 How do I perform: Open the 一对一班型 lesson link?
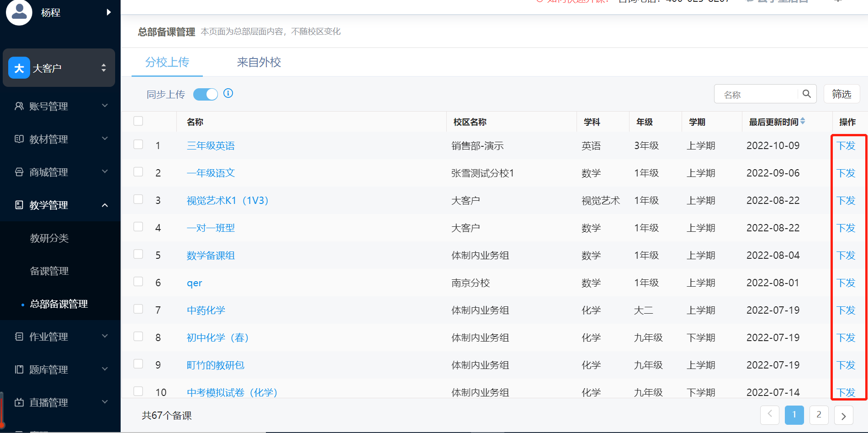211,228
